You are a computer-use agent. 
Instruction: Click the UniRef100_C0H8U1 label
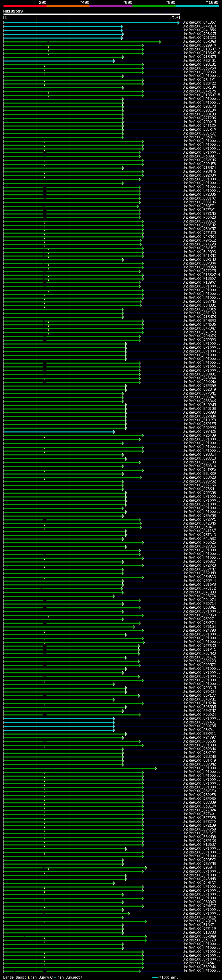(x=199, y=306)
